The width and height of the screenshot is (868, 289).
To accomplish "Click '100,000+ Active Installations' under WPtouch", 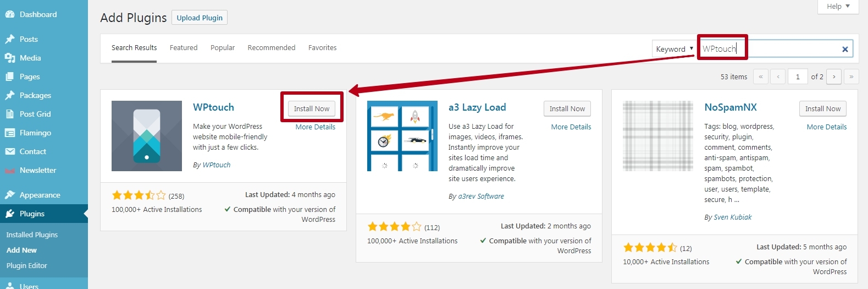I will 157,210.
